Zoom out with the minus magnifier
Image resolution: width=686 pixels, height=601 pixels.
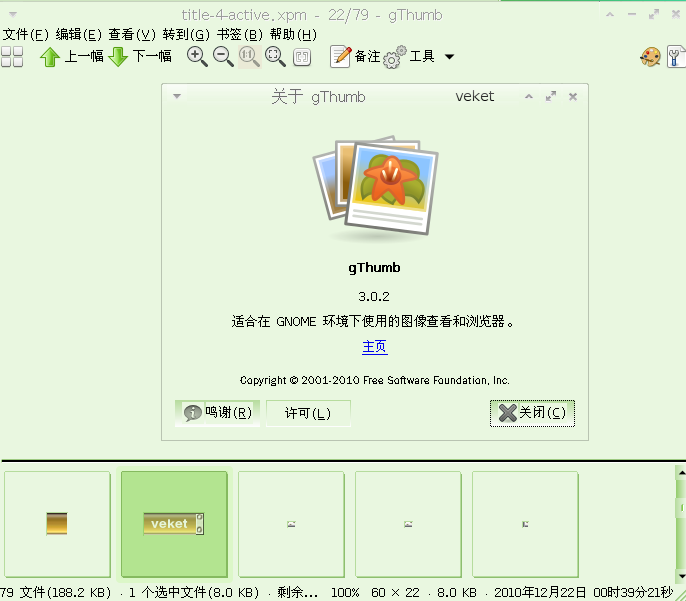[223, 56]
